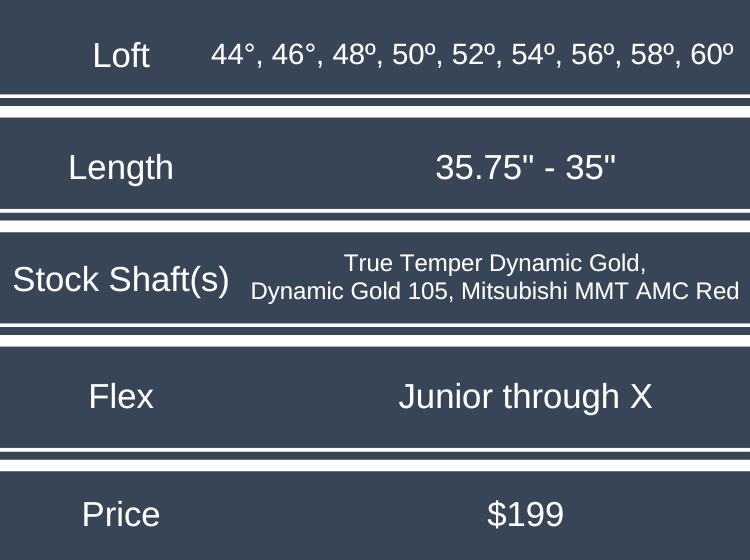Click the Length row label
The height and width of the screenshot is (560, 750).
(x=121, y=167)
